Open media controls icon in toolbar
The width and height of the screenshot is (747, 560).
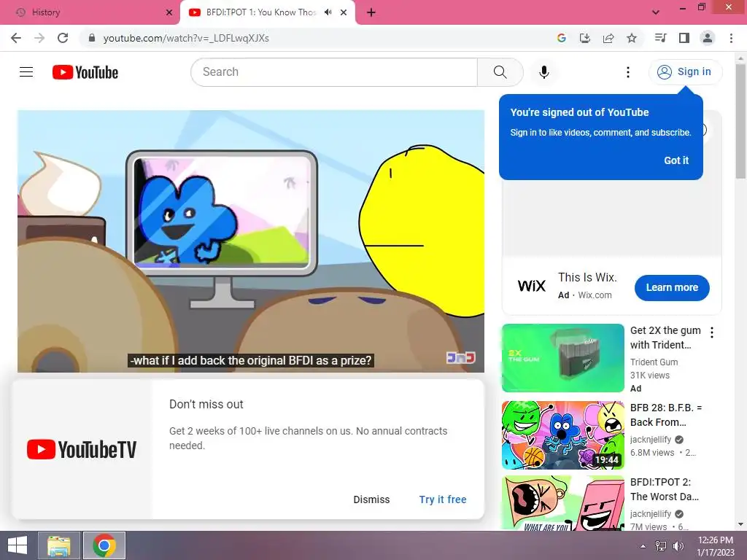click(x=661, y=38)
